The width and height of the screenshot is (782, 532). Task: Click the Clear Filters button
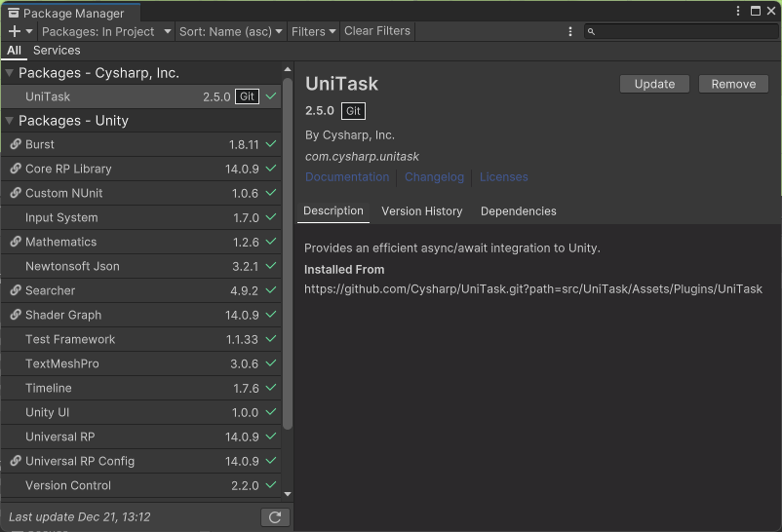click(x=377, y=31)
